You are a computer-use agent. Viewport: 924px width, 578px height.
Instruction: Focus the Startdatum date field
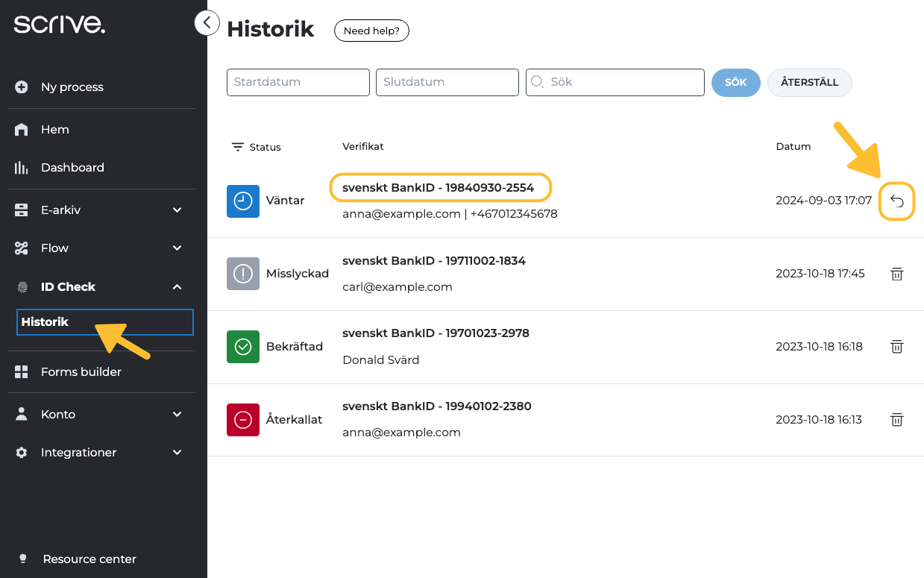(298, 83)
